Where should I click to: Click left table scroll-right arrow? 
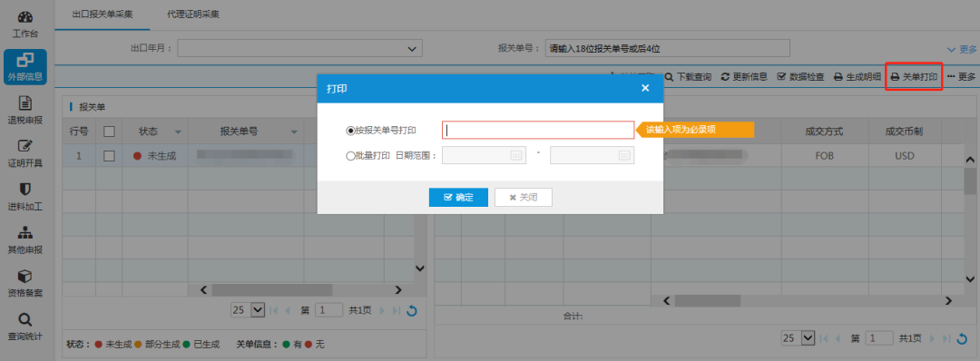click(x=398, y=290)
